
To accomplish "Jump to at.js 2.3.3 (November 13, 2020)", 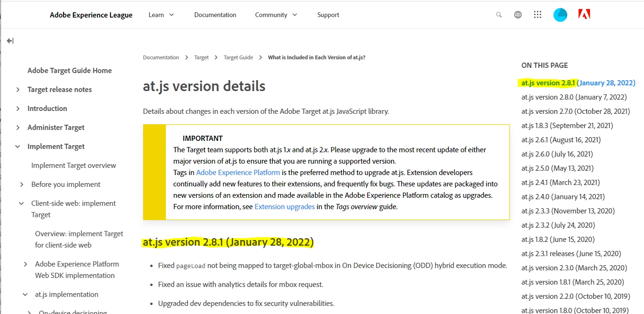I will [x=568, y=211].
